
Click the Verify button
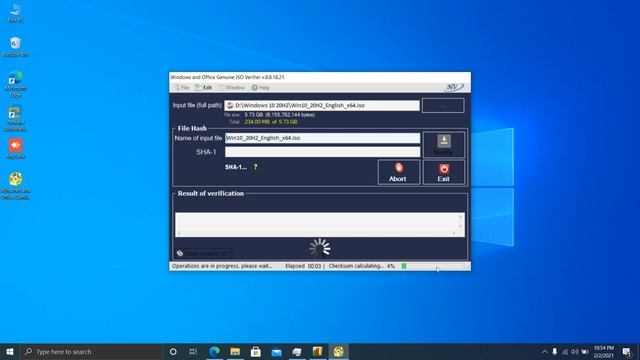pos(443,144)
